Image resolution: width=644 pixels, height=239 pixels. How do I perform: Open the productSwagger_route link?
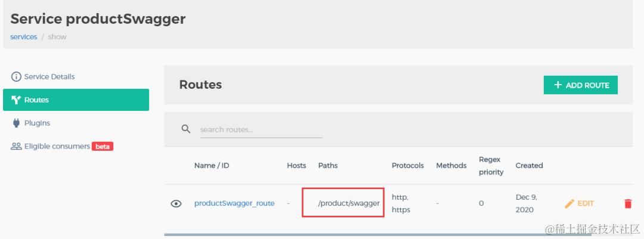(x=234, y=203)
